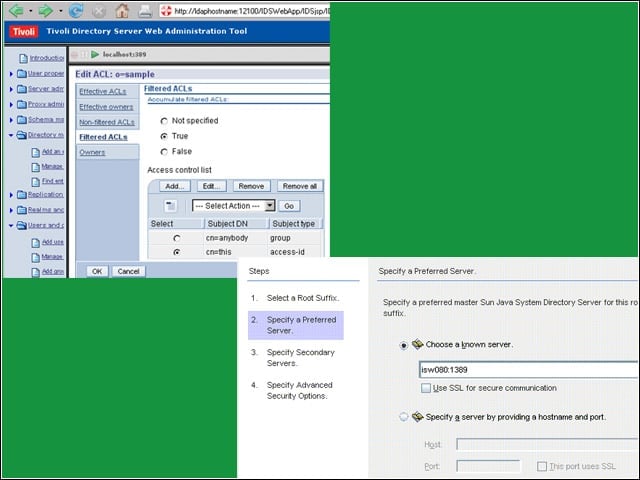The height and width of the screenshot is (480, 640).
Task: Select the cn=this row radio button
Action: coord(177,252)
